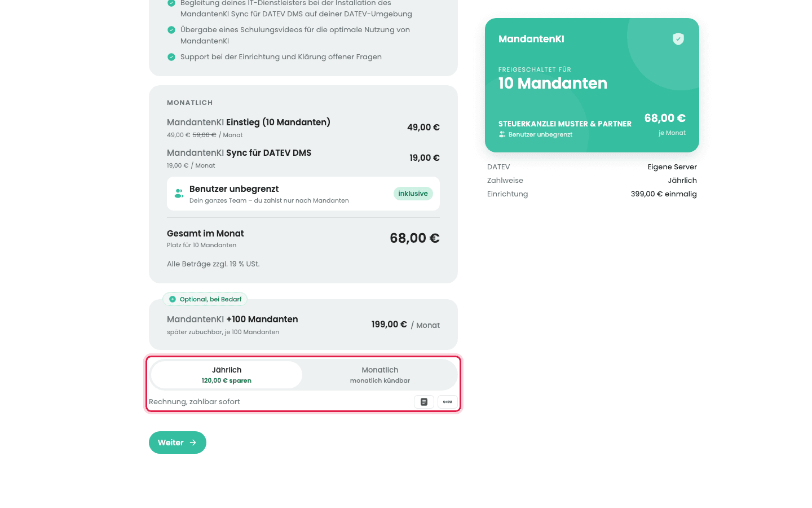Click the MONATLICH section heading
Screen dimensions: 812x508
pos(190,103)
